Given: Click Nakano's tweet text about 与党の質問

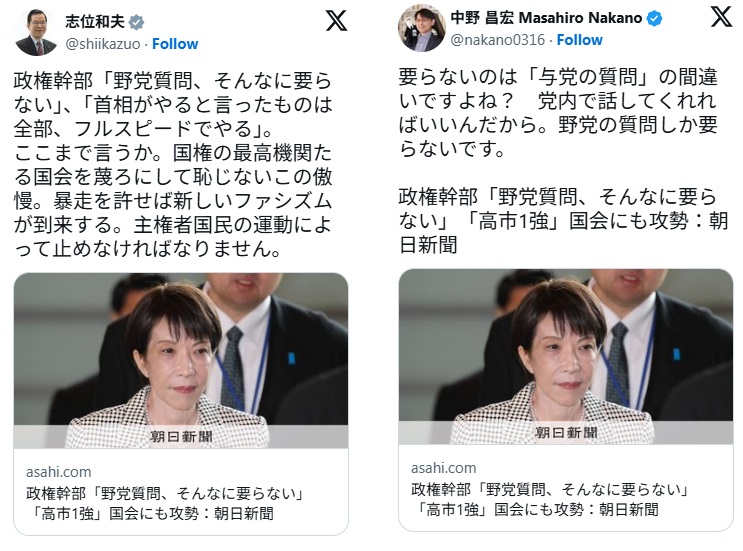Looking at the screenshot, I should coord(558,113).
